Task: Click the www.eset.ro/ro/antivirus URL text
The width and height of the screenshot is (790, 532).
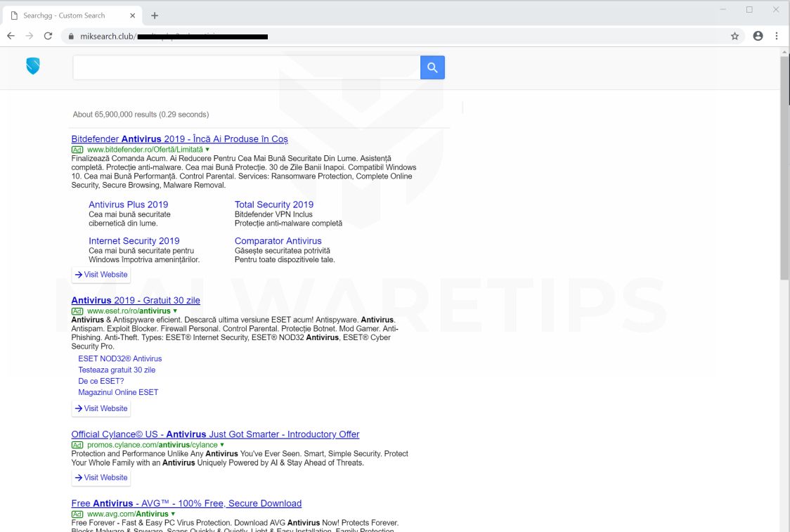Action: point(129,311)
